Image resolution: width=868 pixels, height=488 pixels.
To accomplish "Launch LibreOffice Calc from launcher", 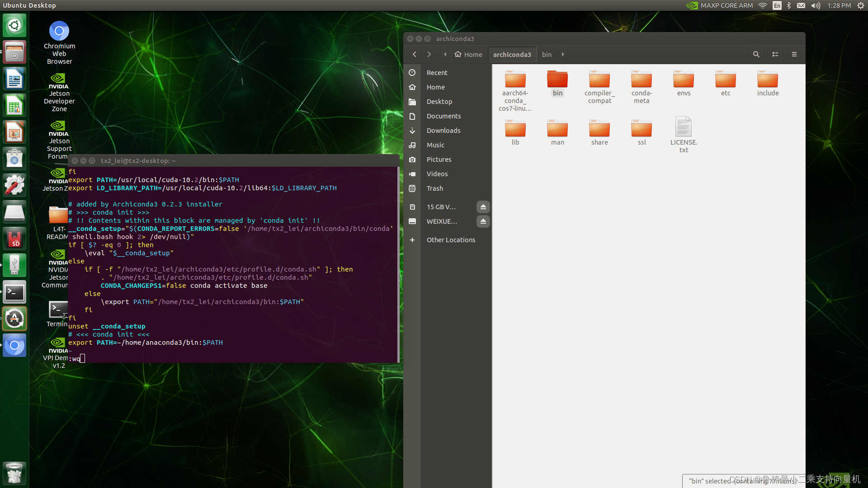I will [x=14, y=105].
